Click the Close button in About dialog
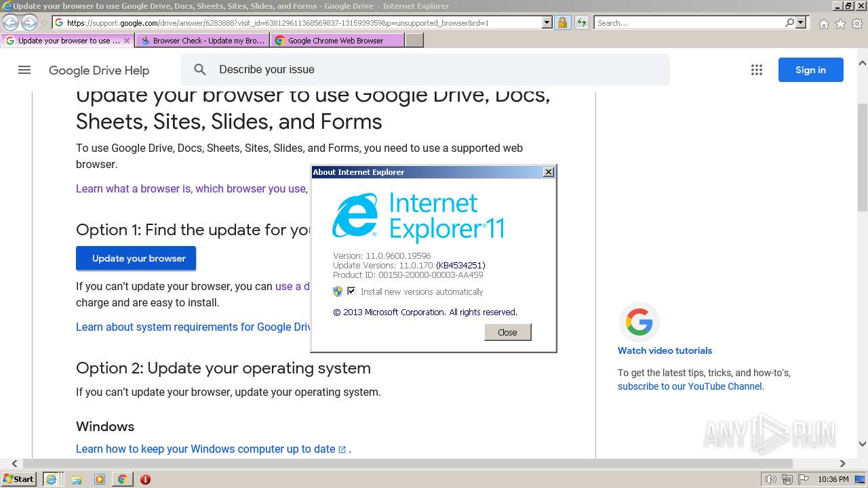This screenshot has height=488, width=868. (x=507, y=332)
